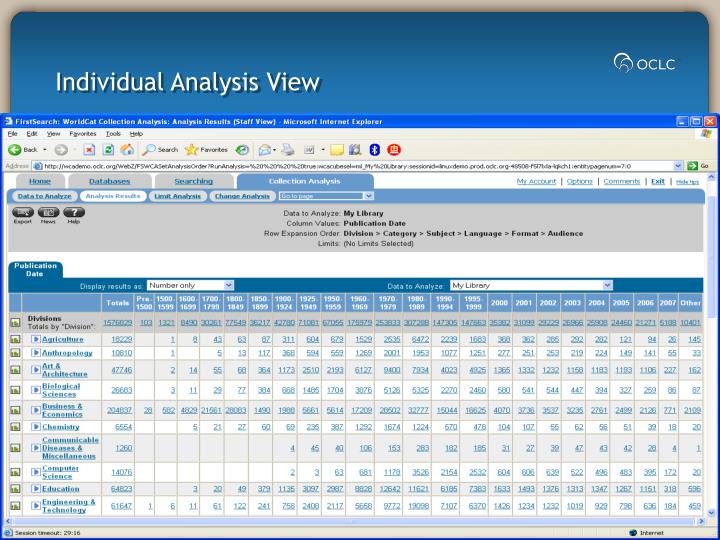Open the Tools menu
Viewport: 720px width, 540px height.
click(113, 134)
